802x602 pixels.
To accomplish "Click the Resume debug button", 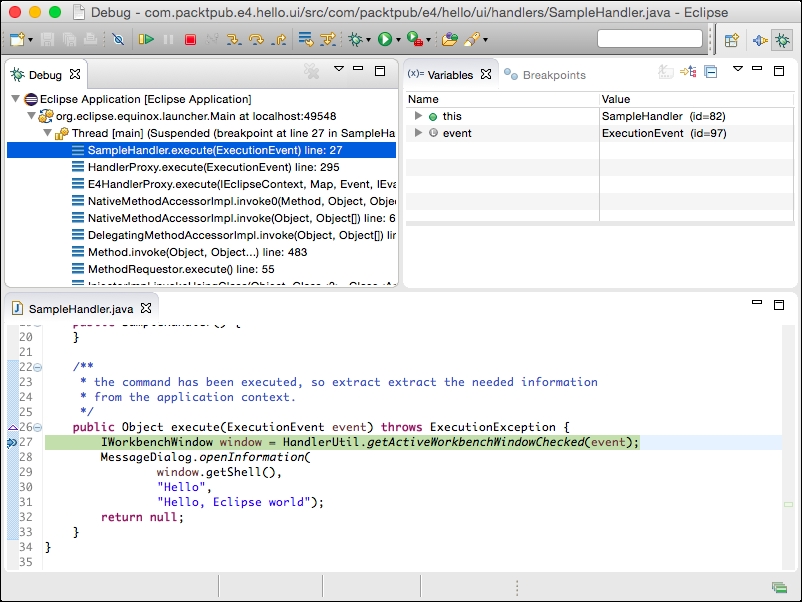I will [146, 40].
